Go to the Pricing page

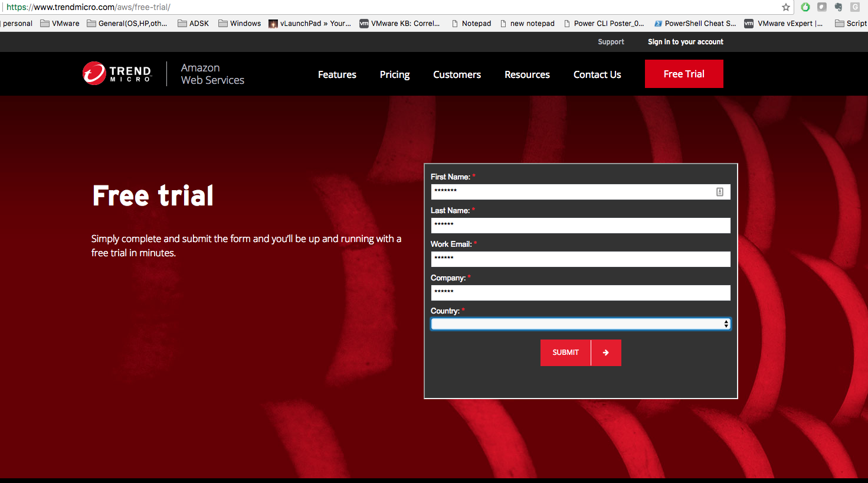[x=395, y=74]
